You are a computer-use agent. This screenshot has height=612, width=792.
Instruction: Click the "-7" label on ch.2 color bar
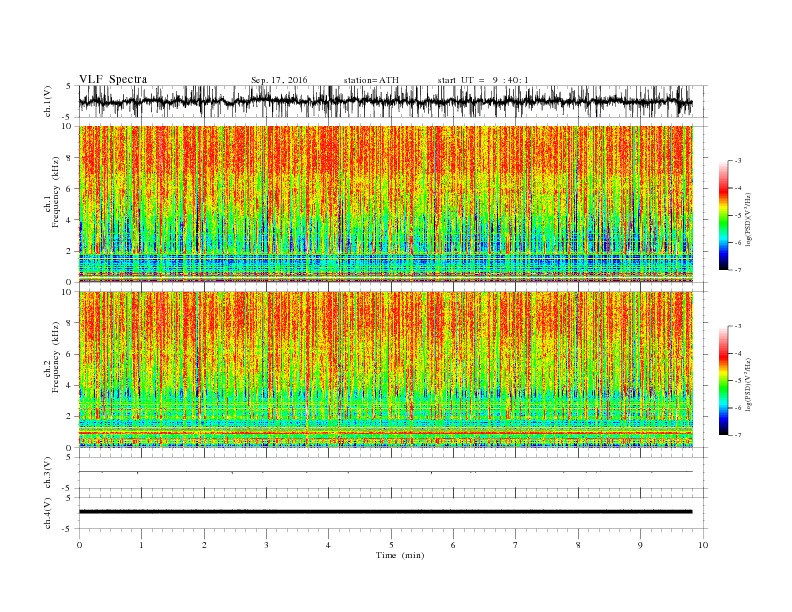tap(738, 435)
